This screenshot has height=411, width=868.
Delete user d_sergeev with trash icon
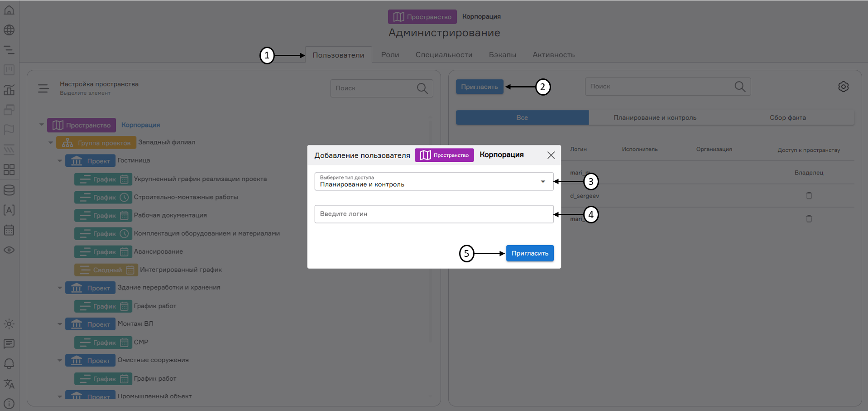click(809, 196)
